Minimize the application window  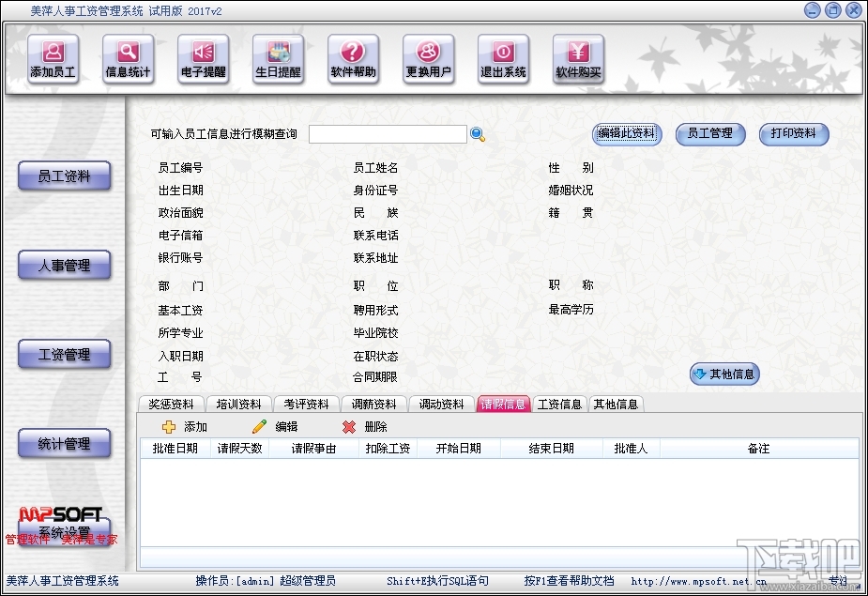[813, 10]
